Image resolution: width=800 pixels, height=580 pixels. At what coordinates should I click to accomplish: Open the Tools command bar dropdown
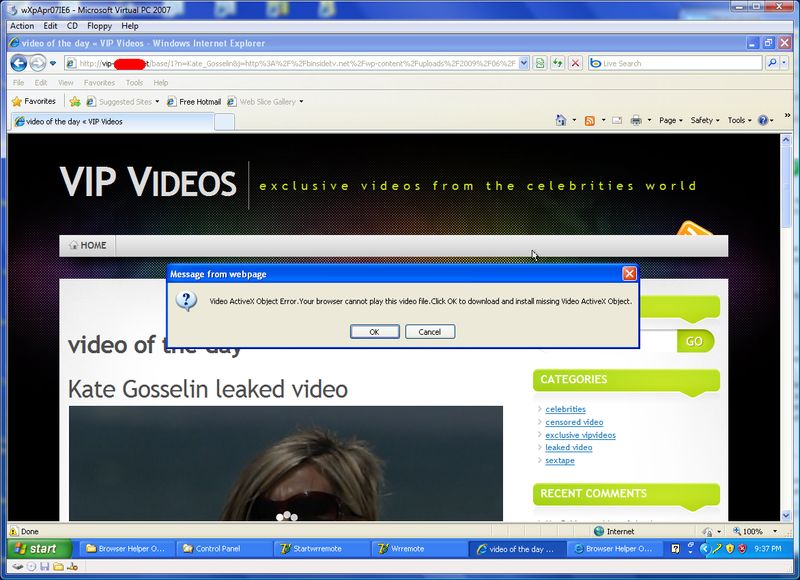[739, 120]
